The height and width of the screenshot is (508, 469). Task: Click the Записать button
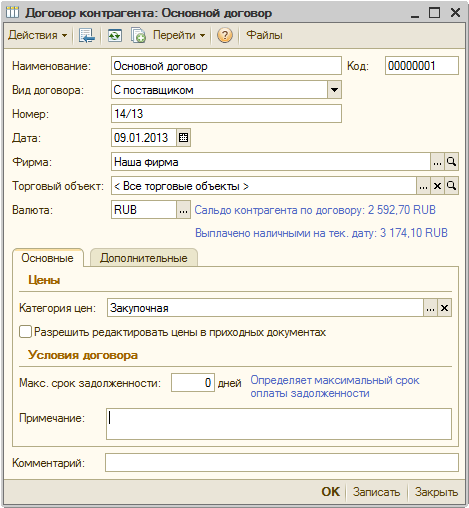point(376,492)
